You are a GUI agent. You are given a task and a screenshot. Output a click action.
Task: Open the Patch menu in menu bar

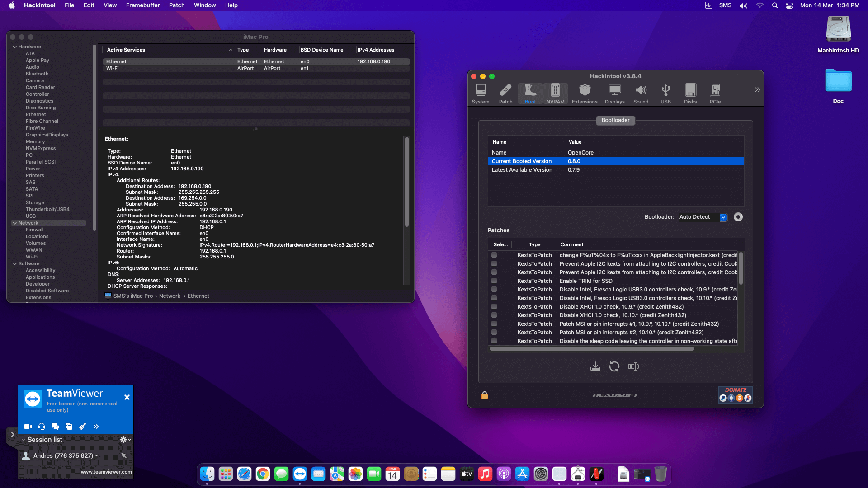pyautogui.click(x=177, y=5)
